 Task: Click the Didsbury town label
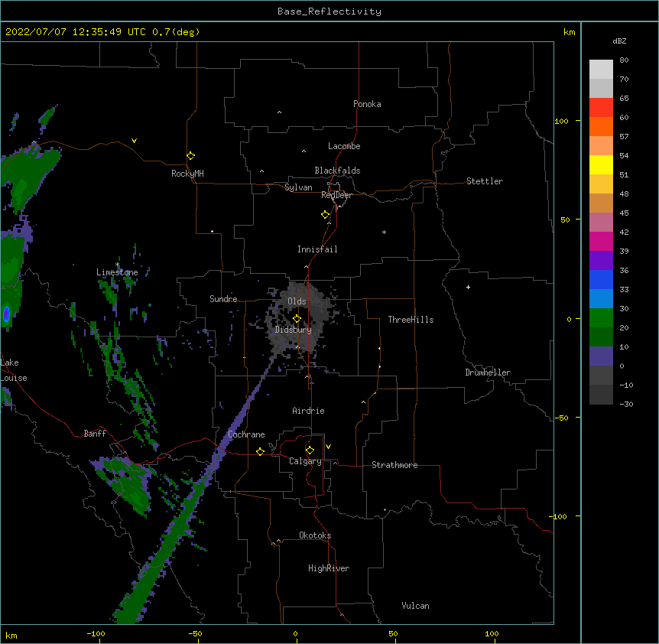294,330
